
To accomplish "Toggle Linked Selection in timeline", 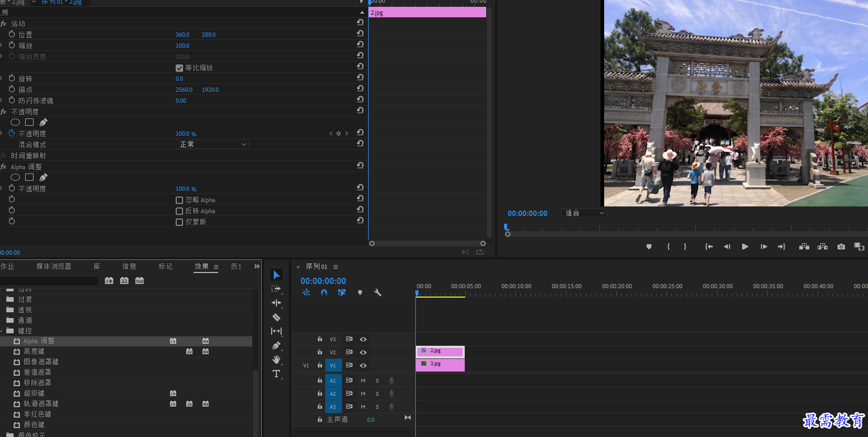I will click(342, 292).
